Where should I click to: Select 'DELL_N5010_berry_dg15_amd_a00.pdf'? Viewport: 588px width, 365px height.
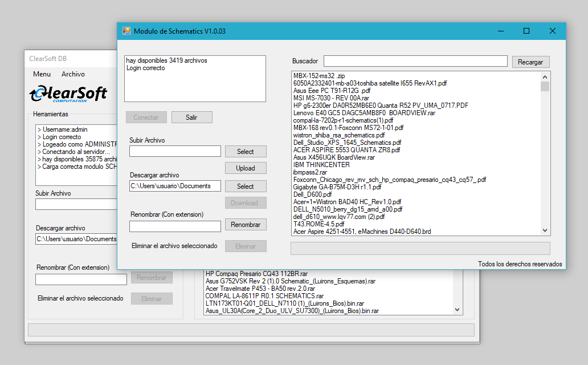[x=348, y=209]
